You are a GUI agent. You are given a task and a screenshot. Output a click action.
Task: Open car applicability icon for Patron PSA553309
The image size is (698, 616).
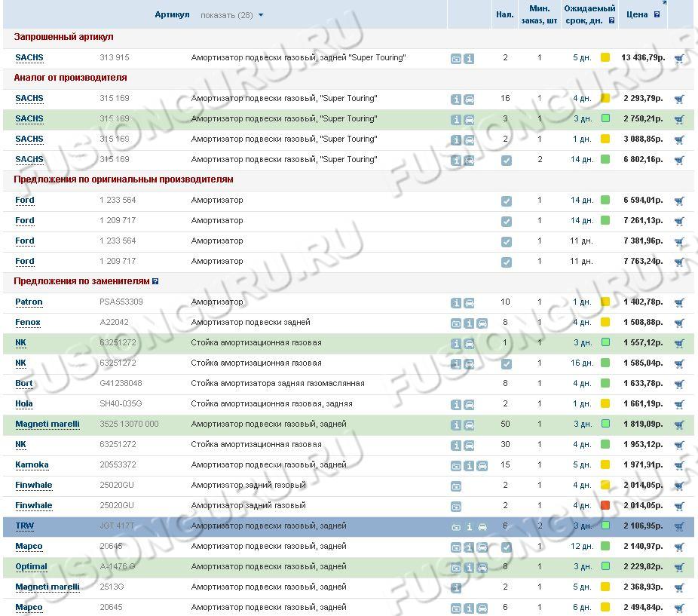point(469,303)
